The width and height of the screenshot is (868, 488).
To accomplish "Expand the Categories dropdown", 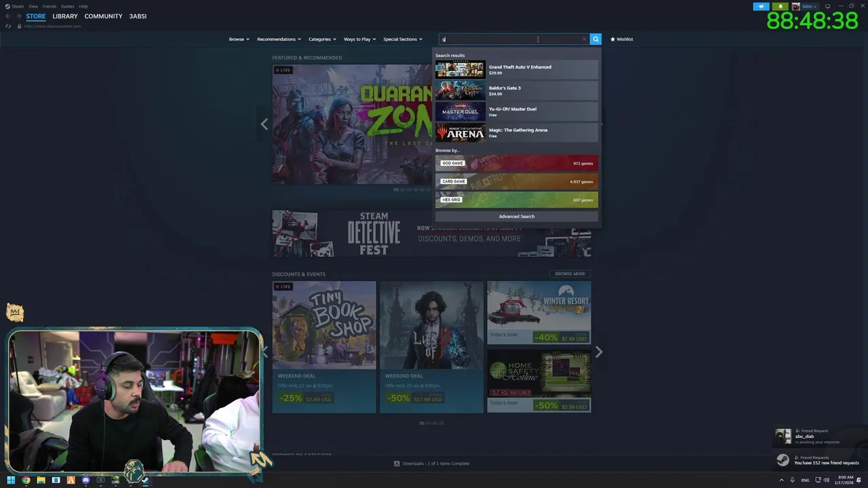I will pos(322,39).
